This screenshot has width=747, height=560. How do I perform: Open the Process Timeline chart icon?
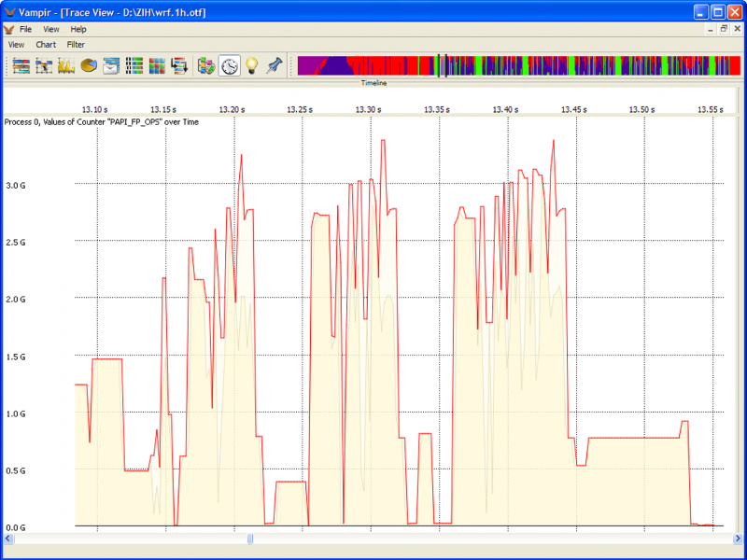(x=44, y=65)
